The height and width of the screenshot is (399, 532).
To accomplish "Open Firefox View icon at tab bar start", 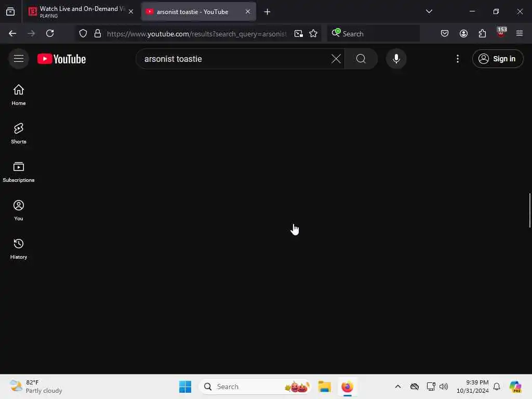I will pos(10,11).
